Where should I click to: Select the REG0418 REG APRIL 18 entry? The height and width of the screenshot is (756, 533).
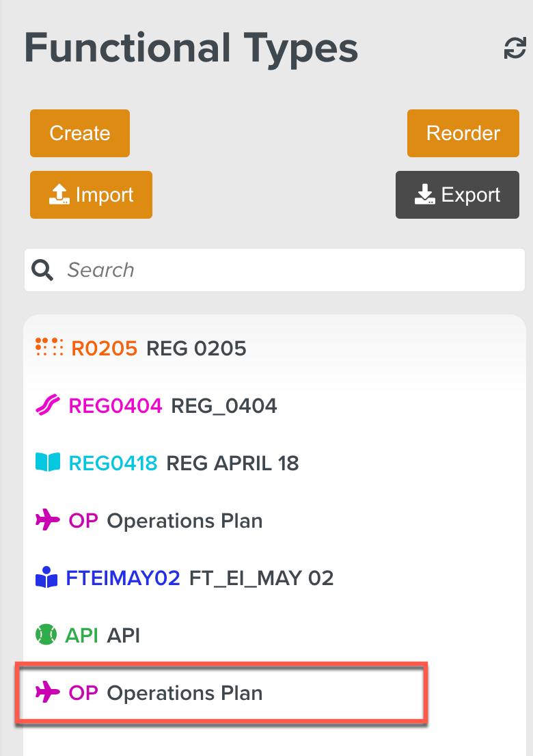pyautogui.click(x=178, y=463)
